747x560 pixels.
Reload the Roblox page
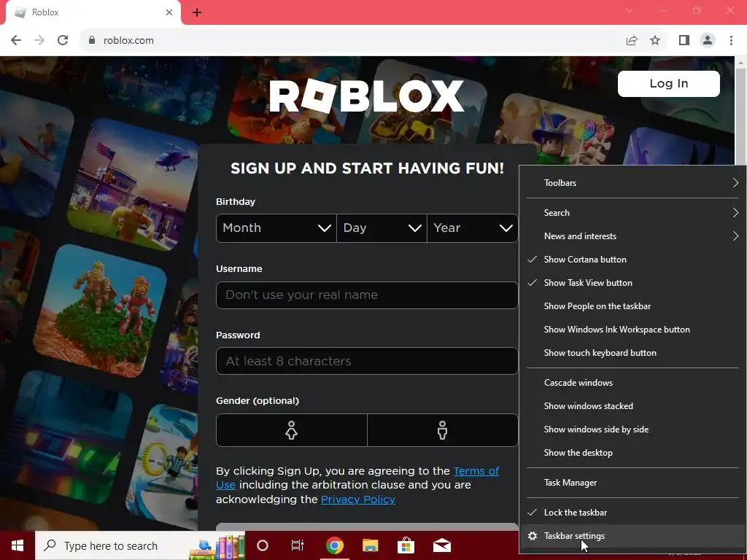click(x=63, y=41)
